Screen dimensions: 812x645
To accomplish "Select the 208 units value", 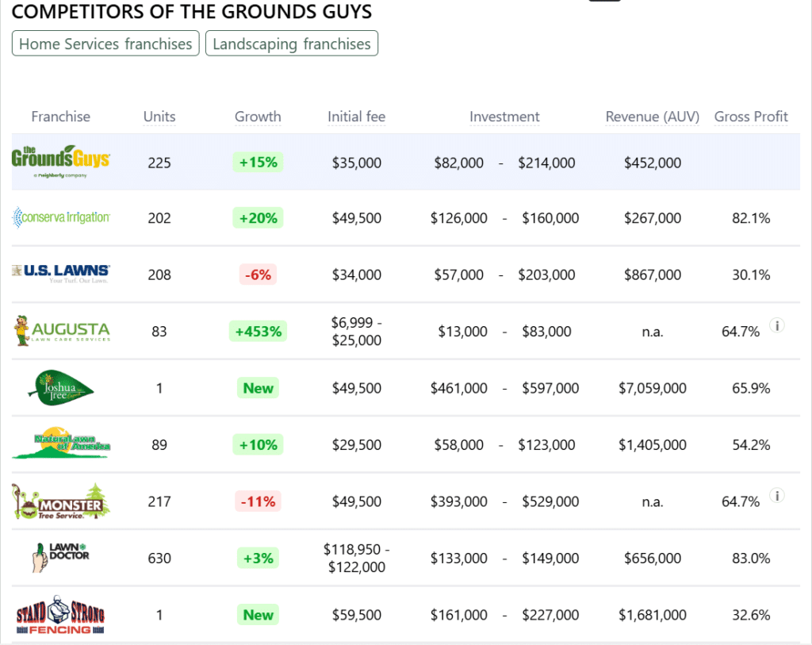I will [159, 275].
